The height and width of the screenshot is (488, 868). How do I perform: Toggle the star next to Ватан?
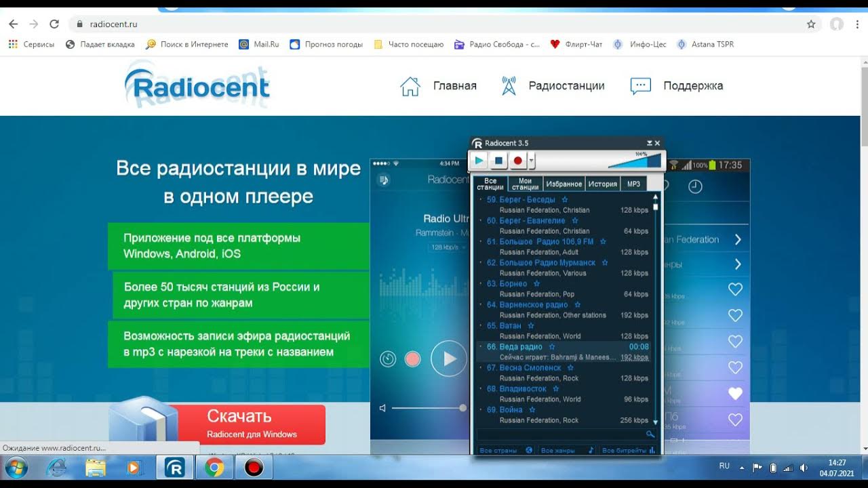[x=531, y=326]
